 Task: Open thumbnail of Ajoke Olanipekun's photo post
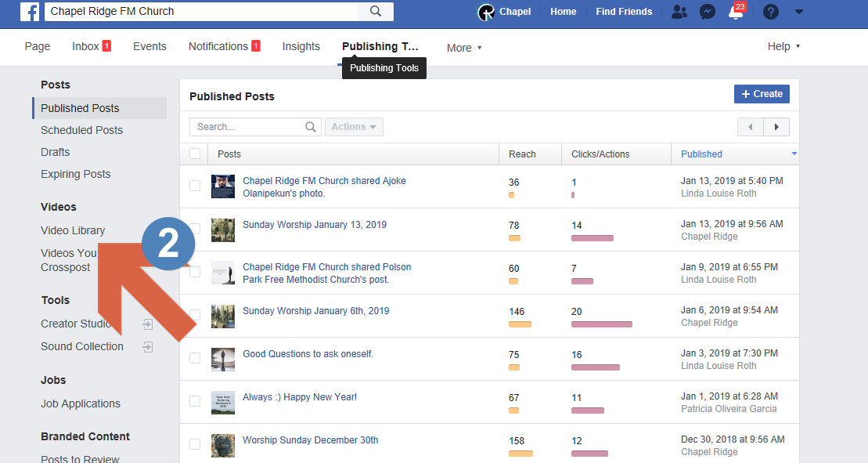click(x=223, y=186)
